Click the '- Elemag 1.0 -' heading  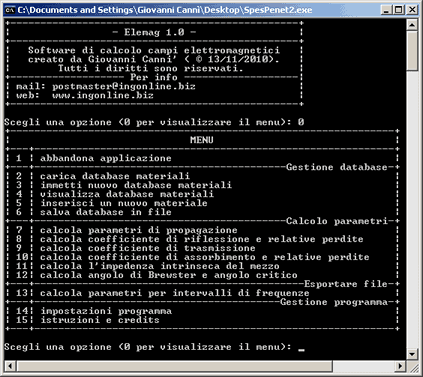[154, 32]
